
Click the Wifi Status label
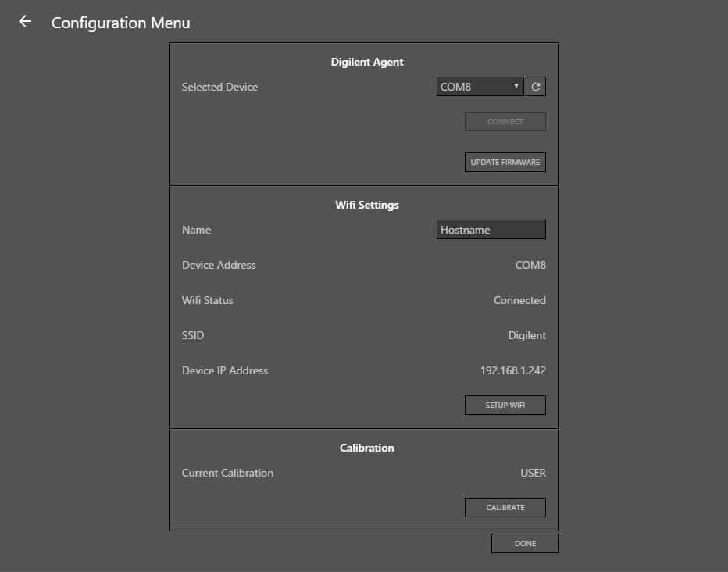tap(208, 300)
